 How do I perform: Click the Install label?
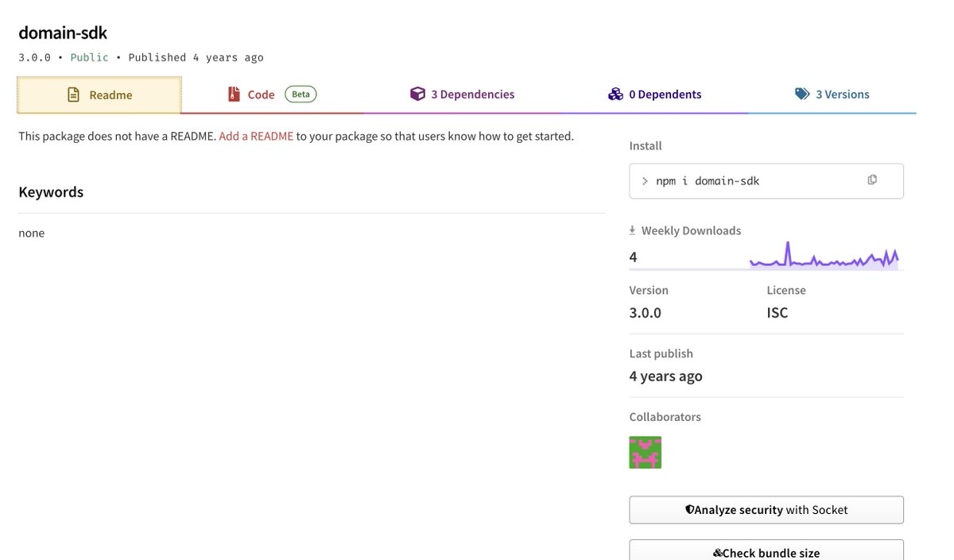click(x=646, y=146)
